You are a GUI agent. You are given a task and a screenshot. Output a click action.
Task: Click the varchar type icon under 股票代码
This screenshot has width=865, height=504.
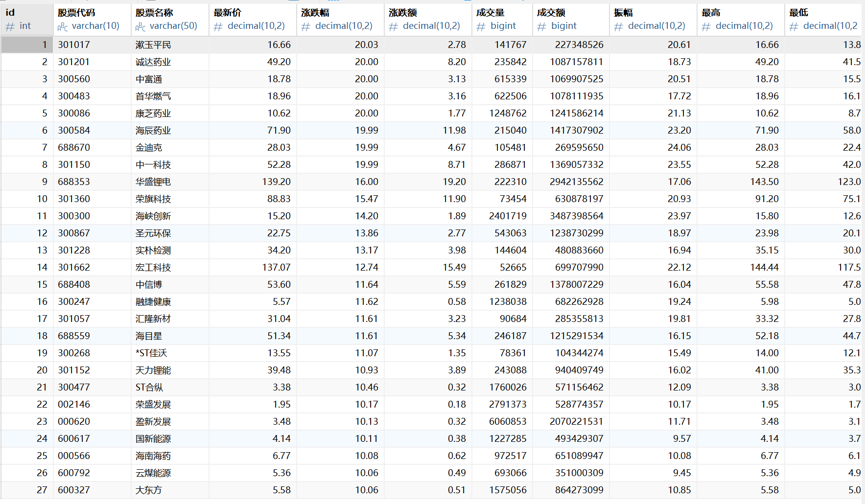click(x=63, y=27)
